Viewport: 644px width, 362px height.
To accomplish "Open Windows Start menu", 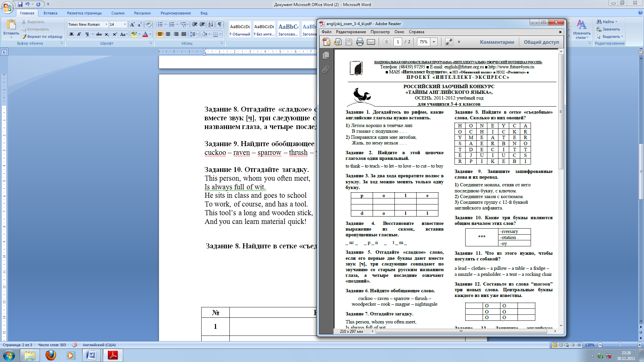I will tap(9, 355).
